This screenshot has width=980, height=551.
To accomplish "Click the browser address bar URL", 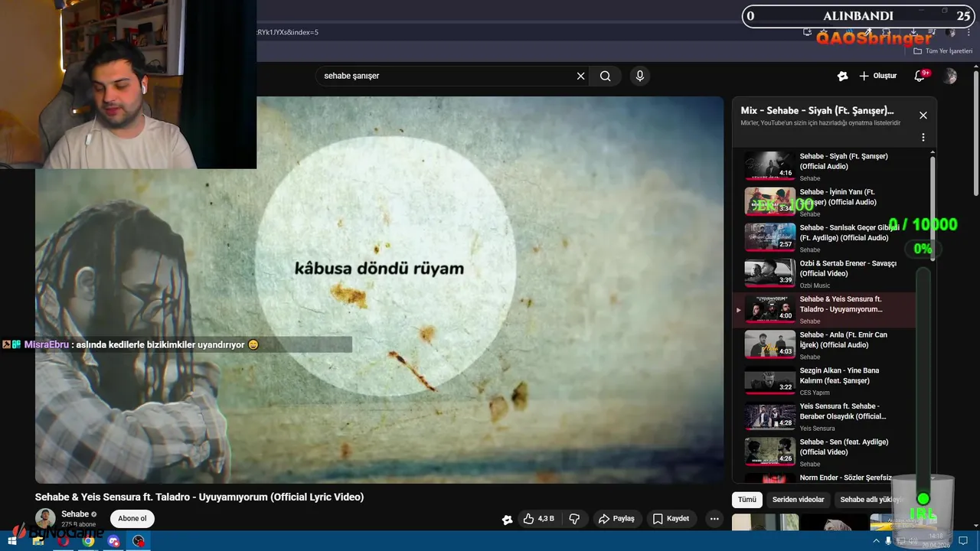I will tap(288, 32).
